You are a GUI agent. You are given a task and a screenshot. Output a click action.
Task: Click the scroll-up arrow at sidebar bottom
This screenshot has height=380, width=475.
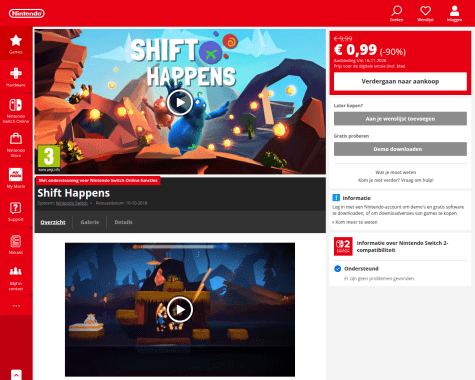(x=16, y=375)
